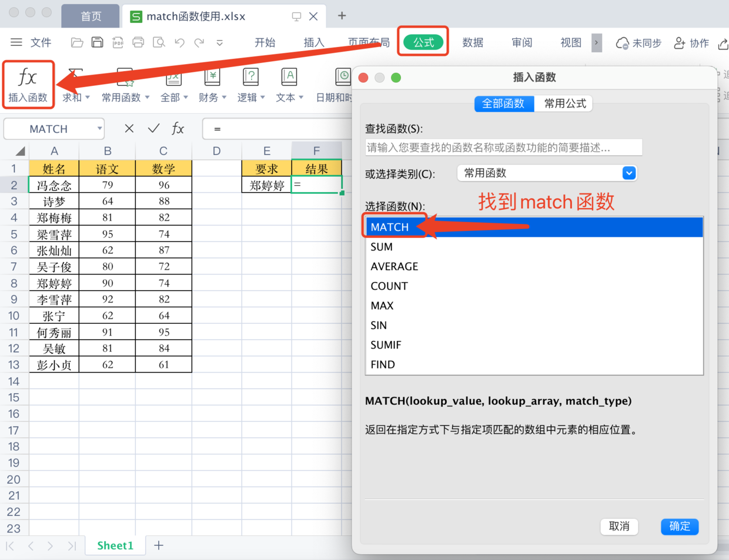Select the Sheet1 sheet tab

115,545
